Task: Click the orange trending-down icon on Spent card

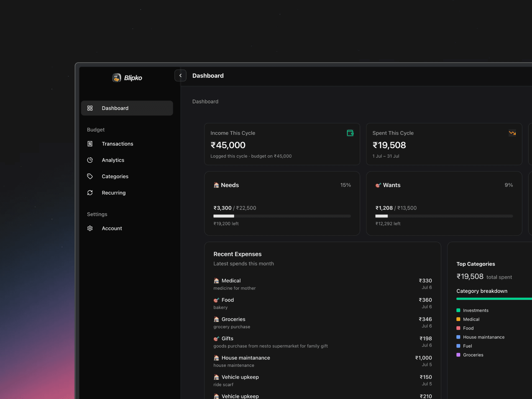Action: point(512,133)
